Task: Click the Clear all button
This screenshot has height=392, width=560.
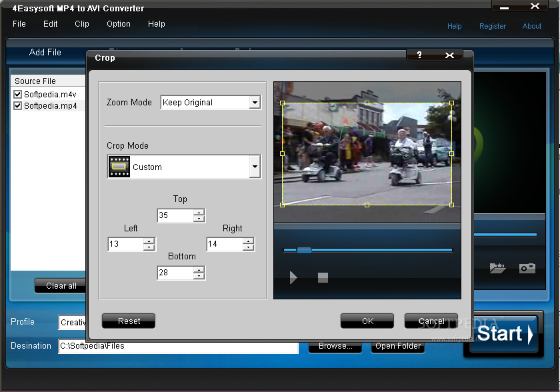Action: [61, 285]
